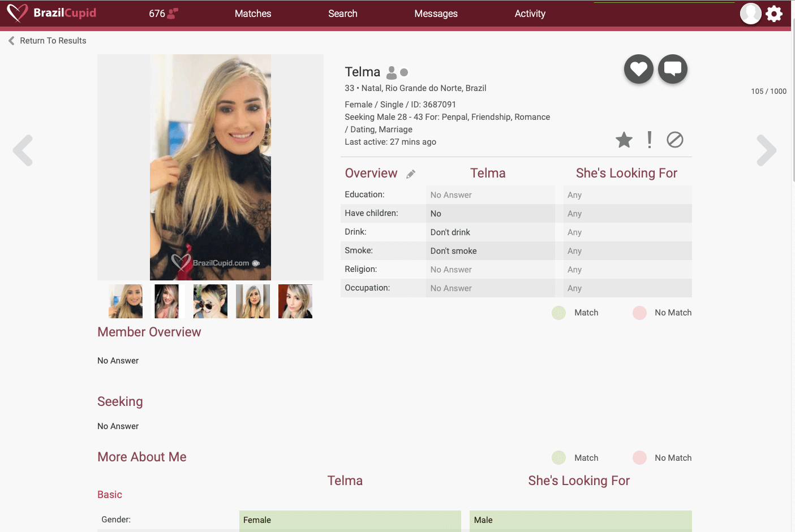Add Telma to favorites with the star icon

point(624,140)
